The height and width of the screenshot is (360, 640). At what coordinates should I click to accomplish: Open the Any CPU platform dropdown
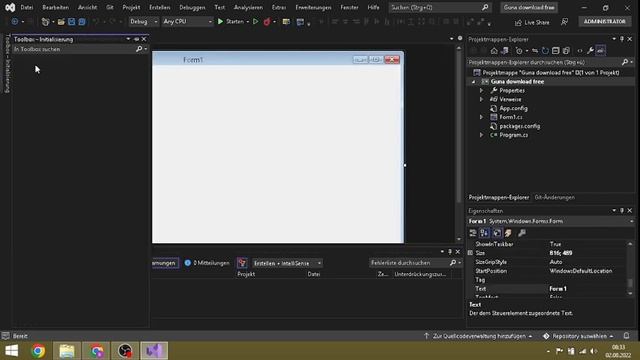pyautogui.click(x=188, y=22)
